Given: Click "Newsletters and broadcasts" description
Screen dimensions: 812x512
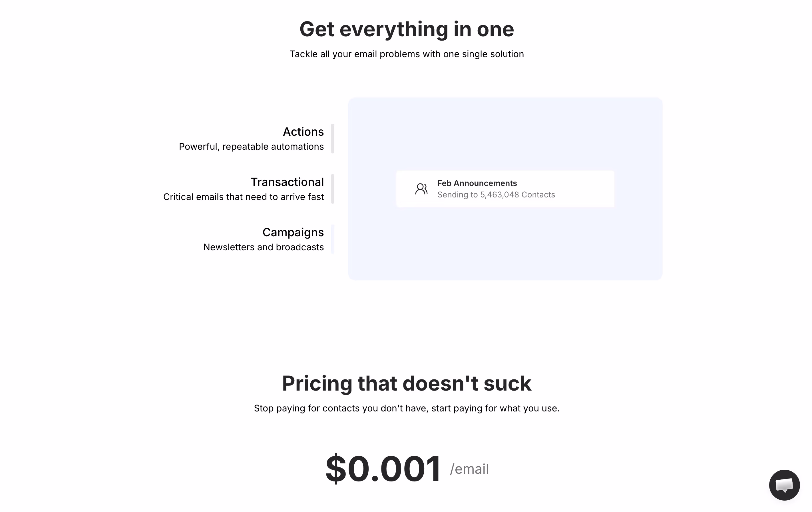Looking at the screenshot, I should tap(263, 247).
